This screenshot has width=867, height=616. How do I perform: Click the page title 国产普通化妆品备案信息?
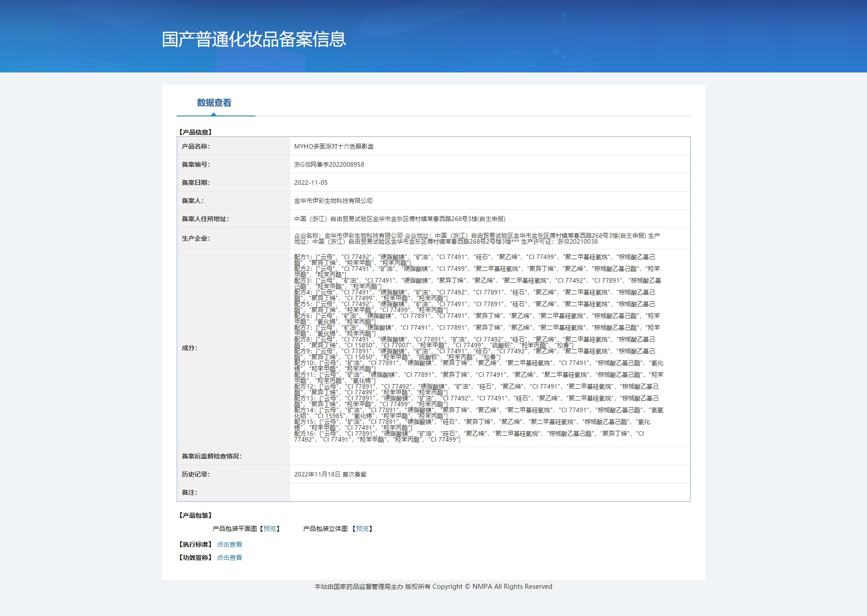[x=254, y=39]
